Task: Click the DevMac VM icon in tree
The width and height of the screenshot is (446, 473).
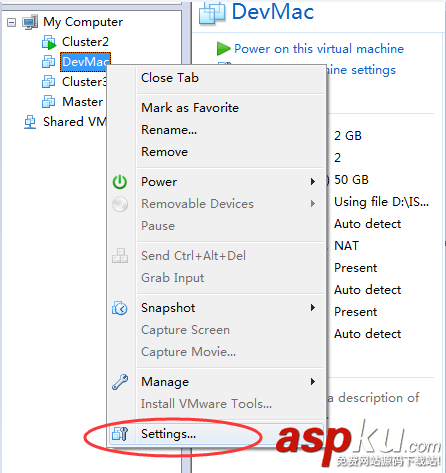Action: coord(49,62)
